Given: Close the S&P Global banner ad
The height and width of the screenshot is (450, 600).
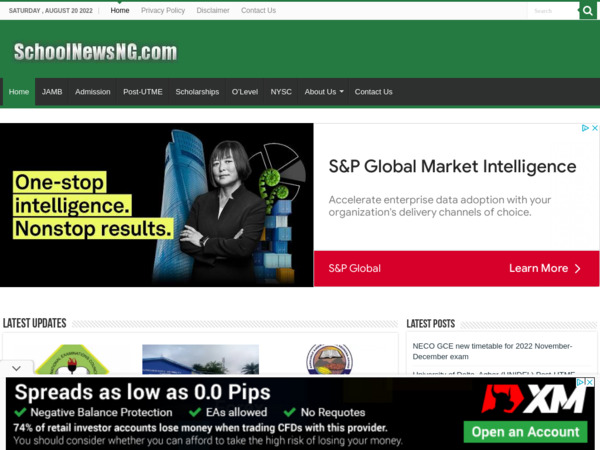Looking at the screenshot, I should click(x=594, y=128).
